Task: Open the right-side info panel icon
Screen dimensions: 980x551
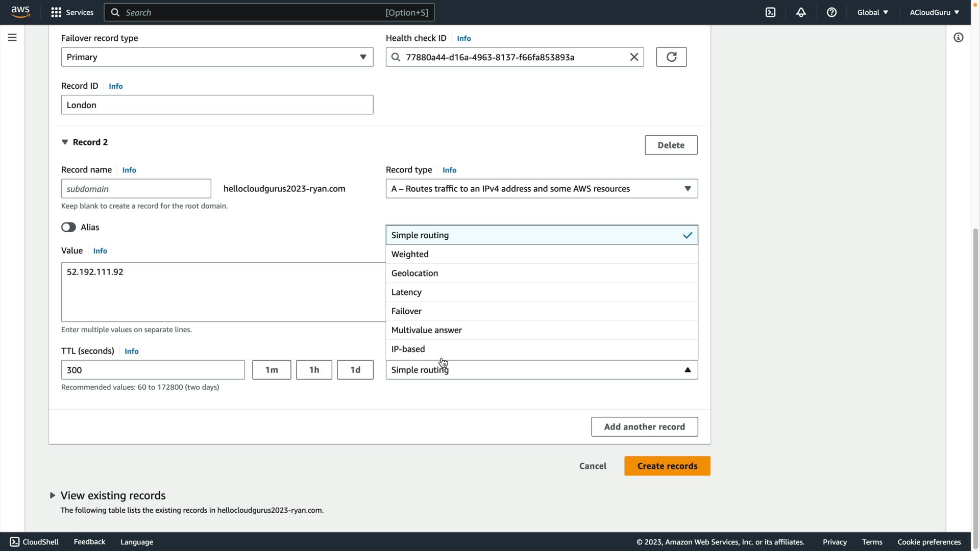Action: (958, 37)
